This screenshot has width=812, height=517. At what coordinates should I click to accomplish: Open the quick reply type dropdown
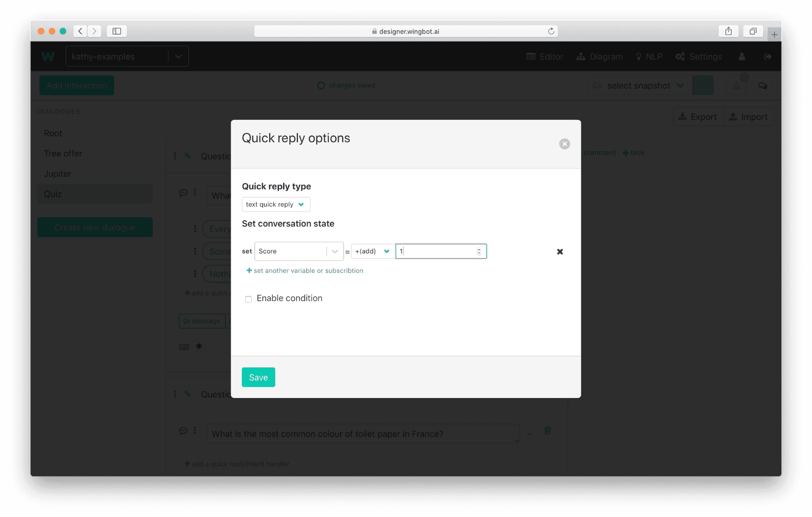pos(276,205)
